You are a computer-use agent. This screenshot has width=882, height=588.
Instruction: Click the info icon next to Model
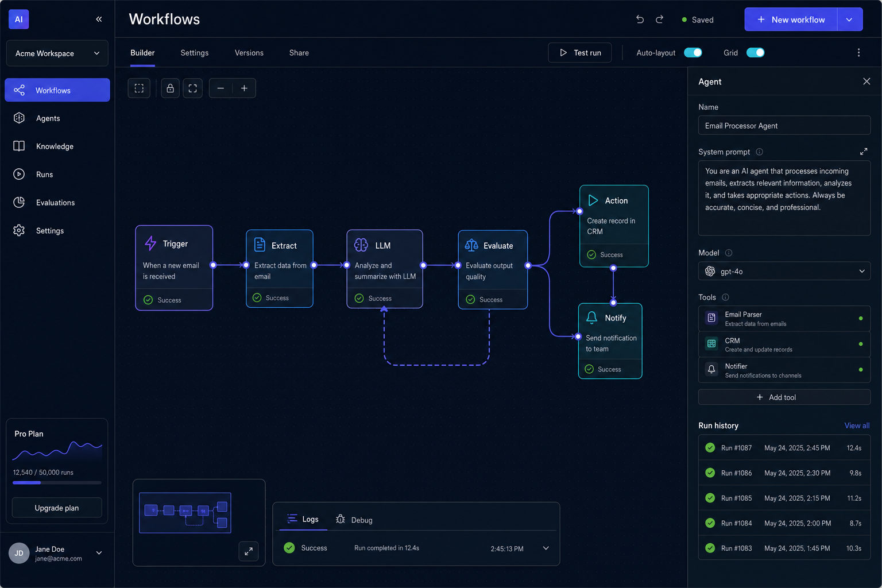click(x=729, y=253)
